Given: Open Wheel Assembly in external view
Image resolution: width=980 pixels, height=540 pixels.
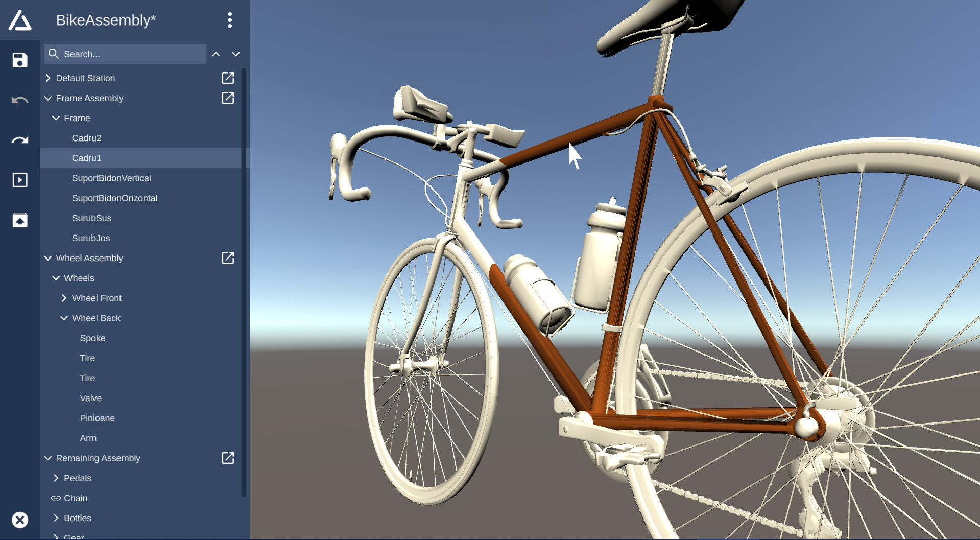Looking at the screenshot, I should point(228,258).
